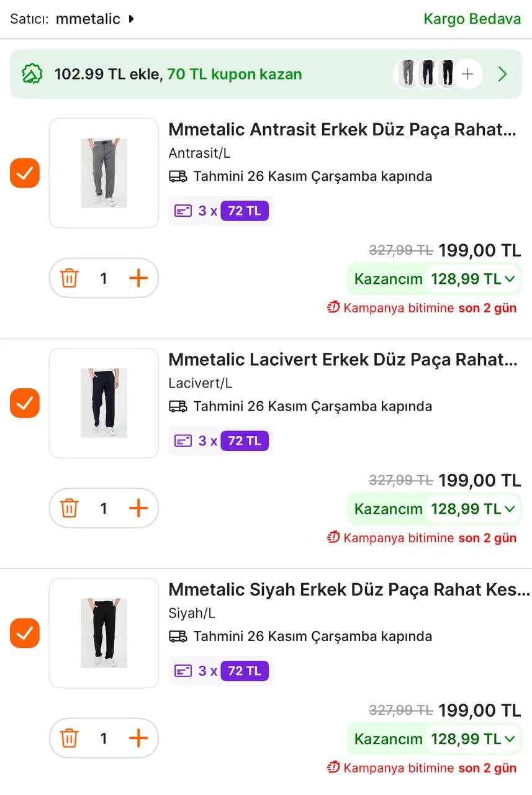Open seller mmetalic store page
Screen dimensions: 532x795
point(94,19)
